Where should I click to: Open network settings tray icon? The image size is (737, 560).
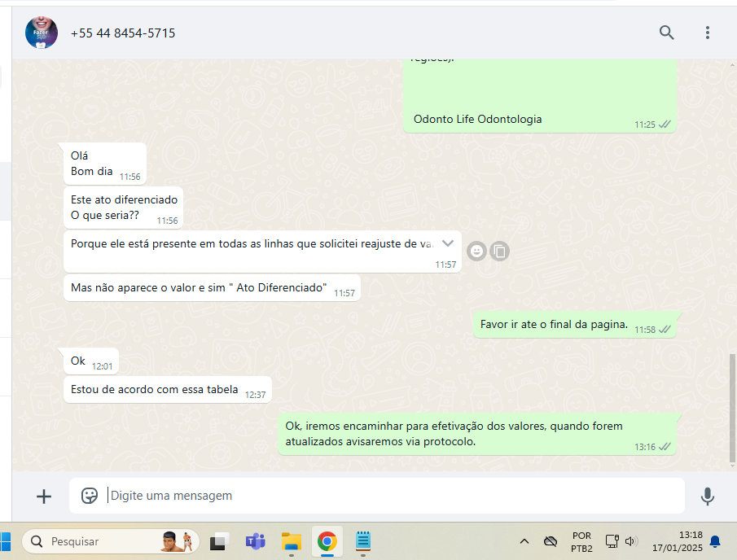[x=612, y=541]
